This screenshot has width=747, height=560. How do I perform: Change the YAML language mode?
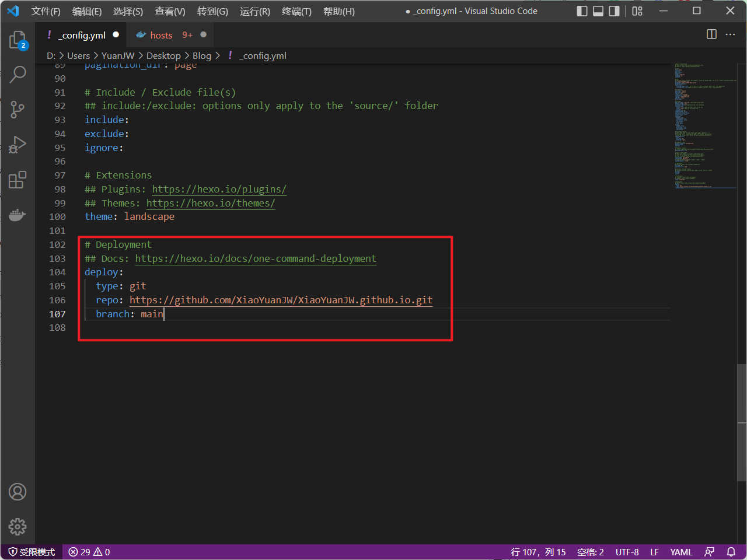(681, 552)
